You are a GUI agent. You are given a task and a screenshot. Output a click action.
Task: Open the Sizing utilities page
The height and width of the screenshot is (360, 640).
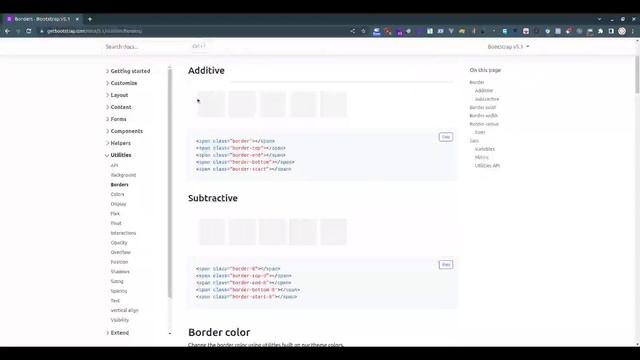(117, 281)
